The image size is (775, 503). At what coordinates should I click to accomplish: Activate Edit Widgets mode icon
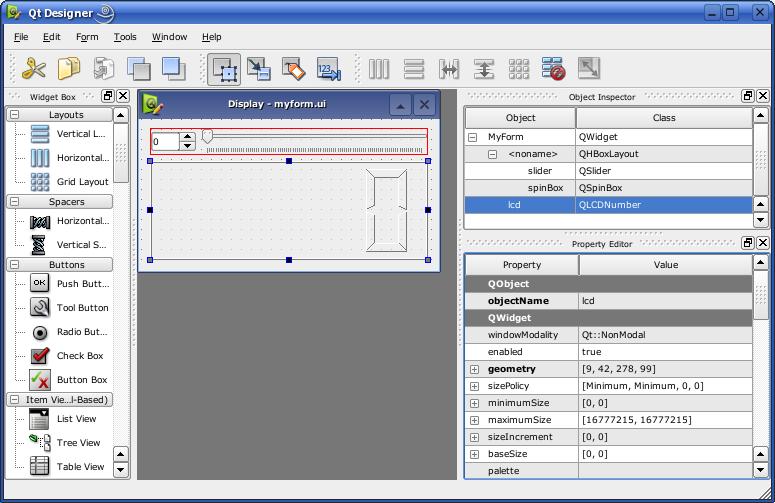(224, 69)
